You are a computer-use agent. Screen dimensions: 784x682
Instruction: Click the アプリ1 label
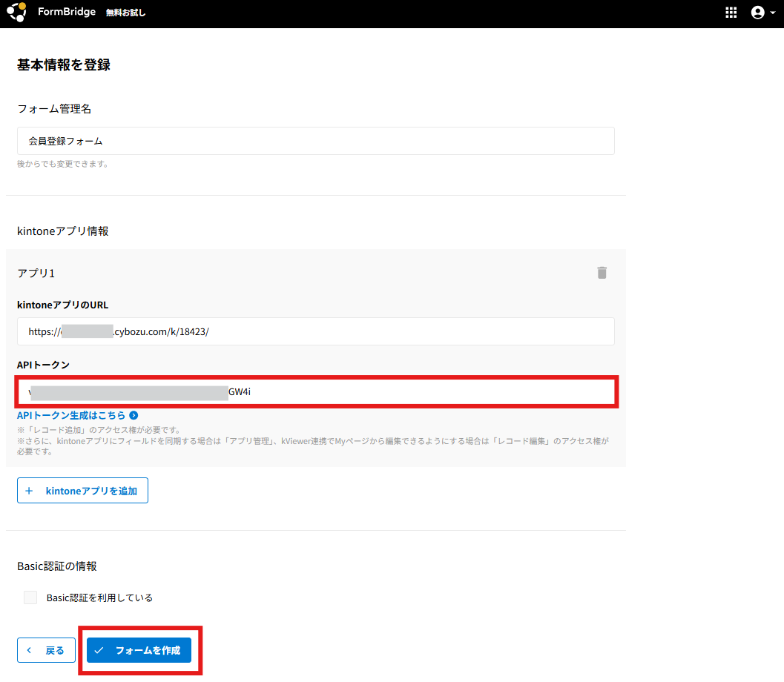36,273
